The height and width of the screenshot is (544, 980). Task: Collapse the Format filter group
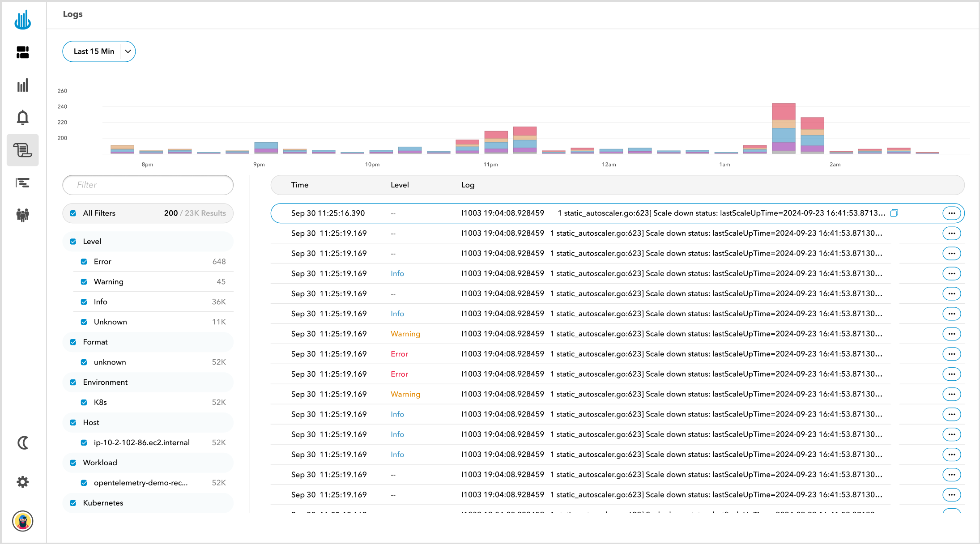pyautogui.click(x=95, y=342)
